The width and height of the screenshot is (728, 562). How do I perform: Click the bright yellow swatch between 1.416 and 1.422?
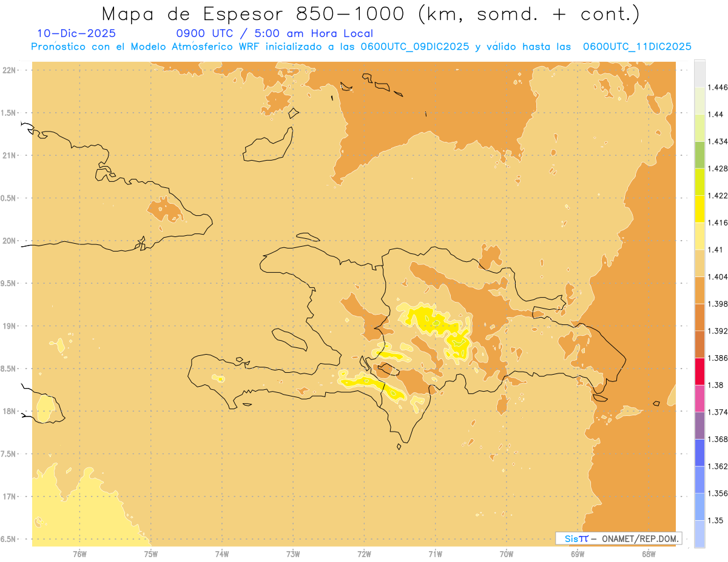coord(699,209)
